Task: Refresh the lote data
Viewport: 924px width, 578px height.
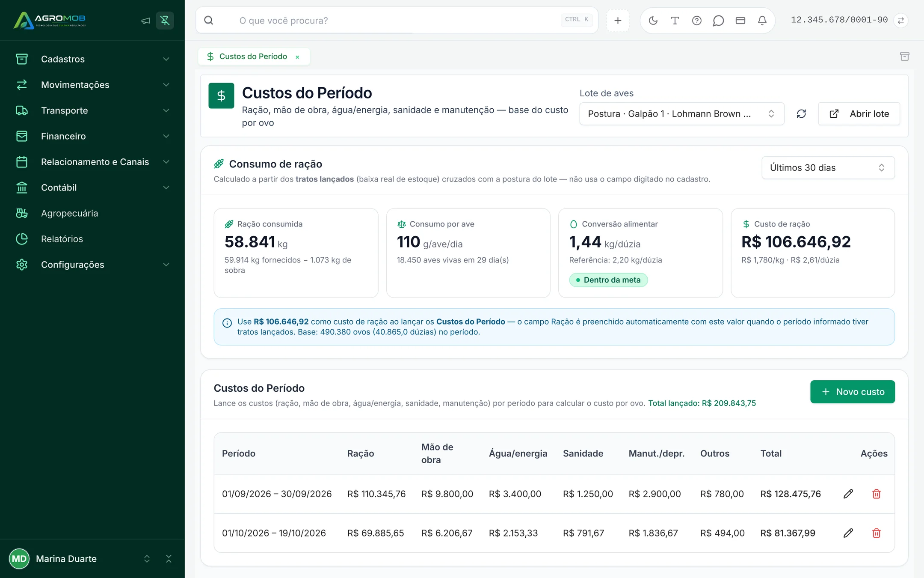Action: point(801,113)
